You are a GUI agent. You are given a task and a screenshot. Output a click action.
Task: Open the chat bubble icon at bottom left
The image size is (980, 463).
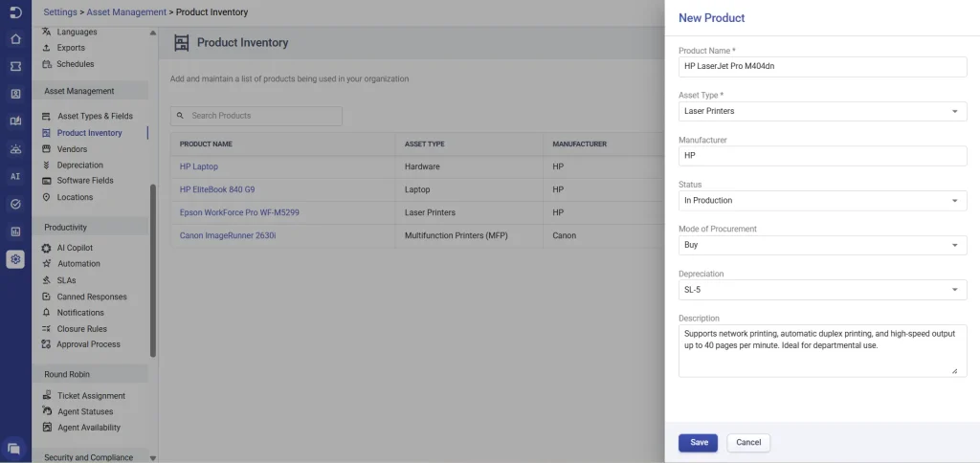pyautogui.click(x=14, y=448)
